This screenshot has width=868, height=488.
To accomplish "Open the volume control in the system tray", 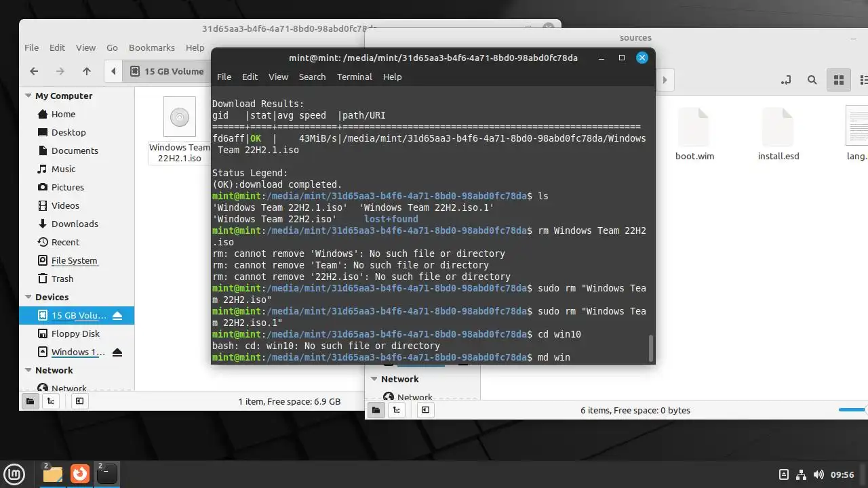I will tap(818, 474).
